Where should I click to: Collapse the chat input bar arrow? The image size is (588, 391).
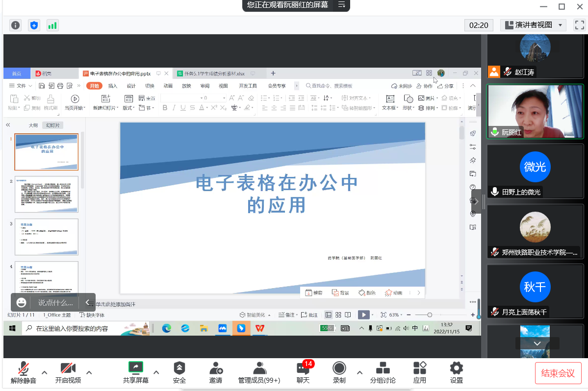tap(87, 302)
